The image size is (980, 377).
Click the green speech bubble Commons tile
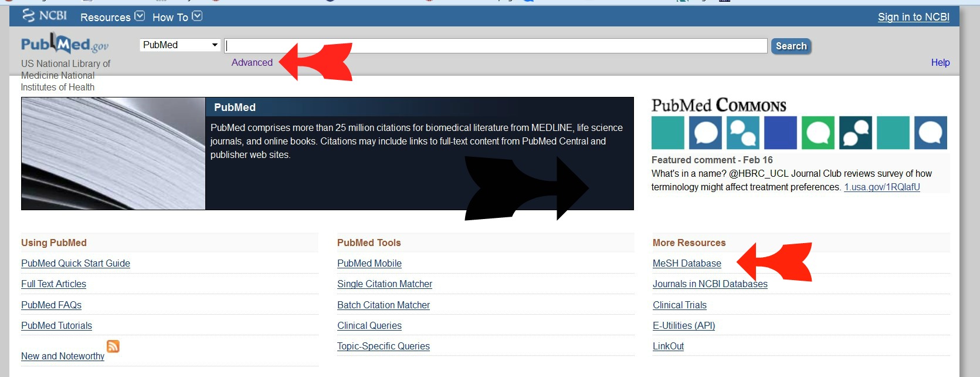(x=818, y=133)
